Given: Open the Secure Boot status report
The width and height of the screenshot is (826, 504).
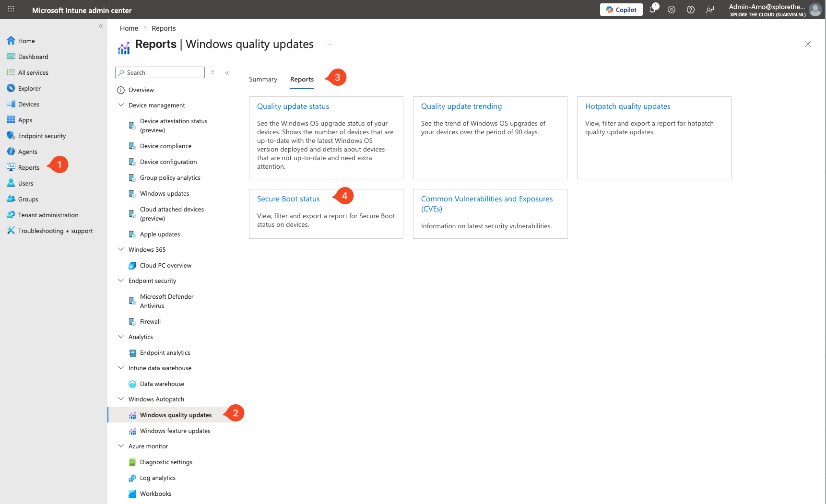Looking at the screenshot, I should [288, 199].
